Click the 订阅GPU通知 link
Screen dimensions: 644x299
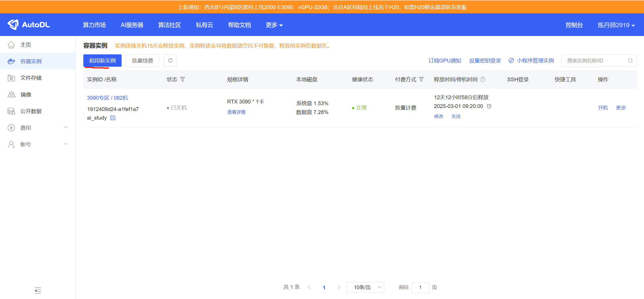(x=445, y=61)
